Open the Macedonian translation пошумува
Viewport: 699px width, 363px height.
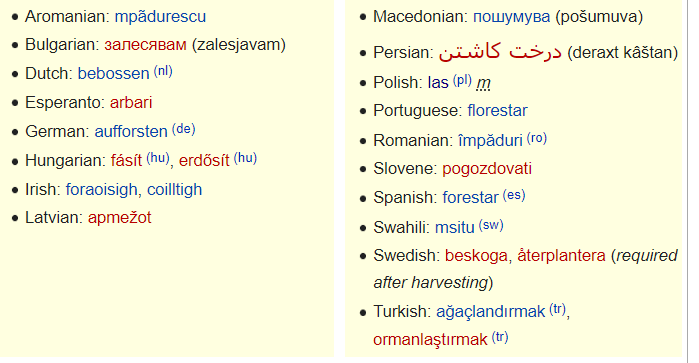click(x=511, y=17)
